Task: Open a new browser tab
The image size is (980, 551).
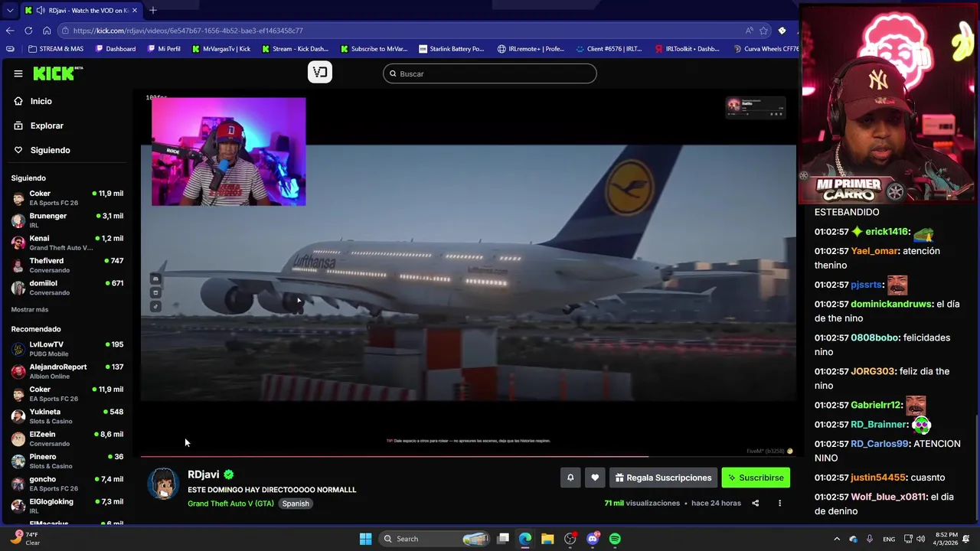Action: 153,11
